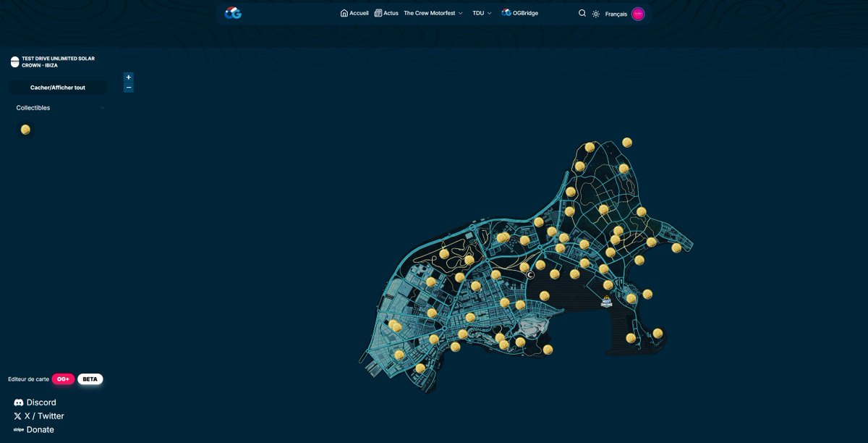Zoom out the map with minus
Image resolution: width=868 pixels, height=443 pixels.
(129, 88)
